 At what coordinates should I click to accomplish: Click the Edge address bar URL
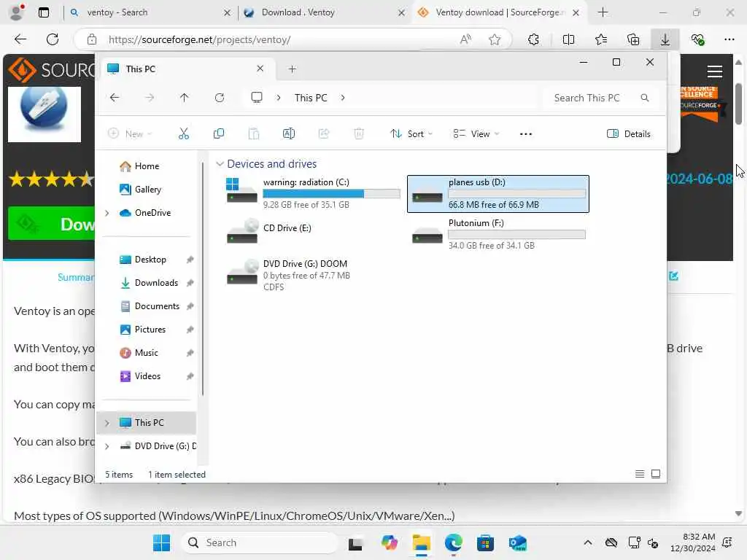pyautogui.click(x=199, y=39)
